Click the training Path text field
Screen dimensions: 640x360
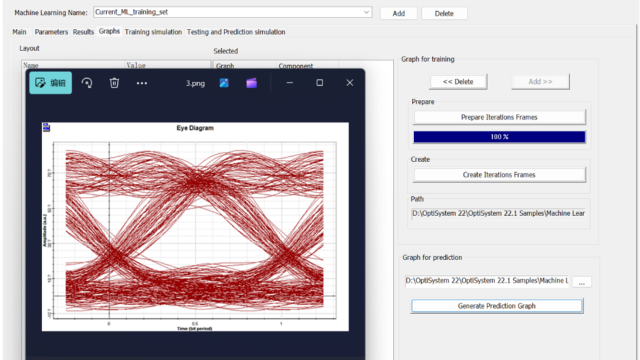[498, 213]
